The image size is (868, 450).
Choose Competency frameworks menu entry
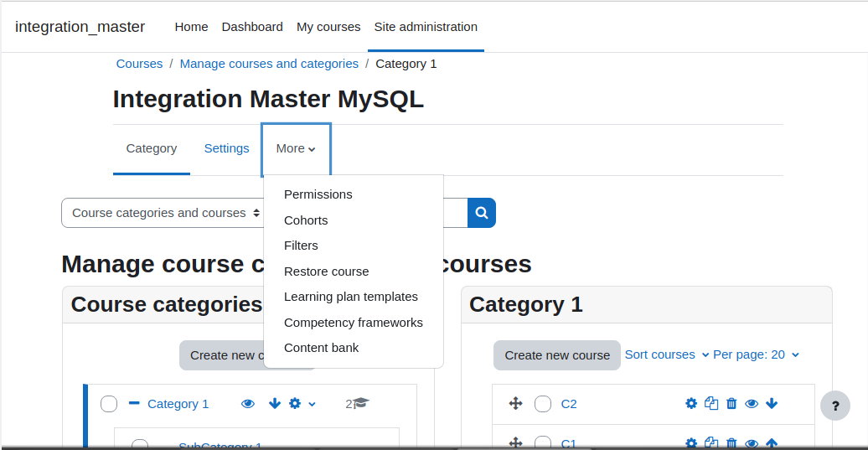354,322
